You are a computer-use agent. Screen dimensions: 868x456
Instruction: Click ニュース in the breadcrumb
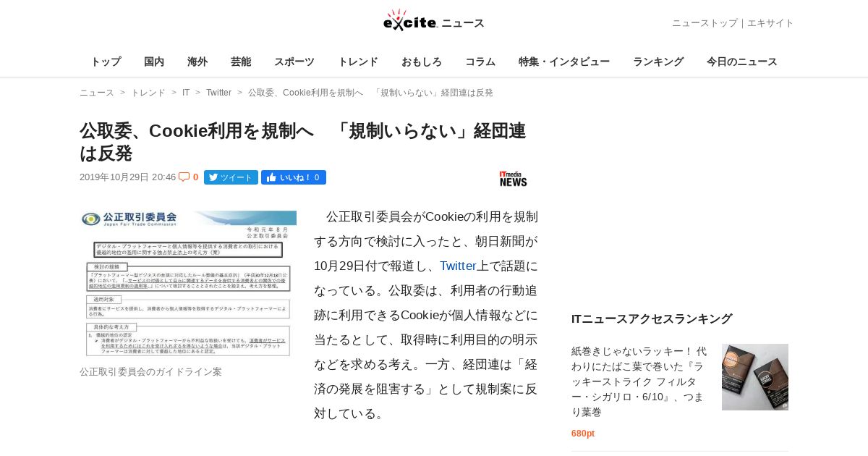coord(97,93)
